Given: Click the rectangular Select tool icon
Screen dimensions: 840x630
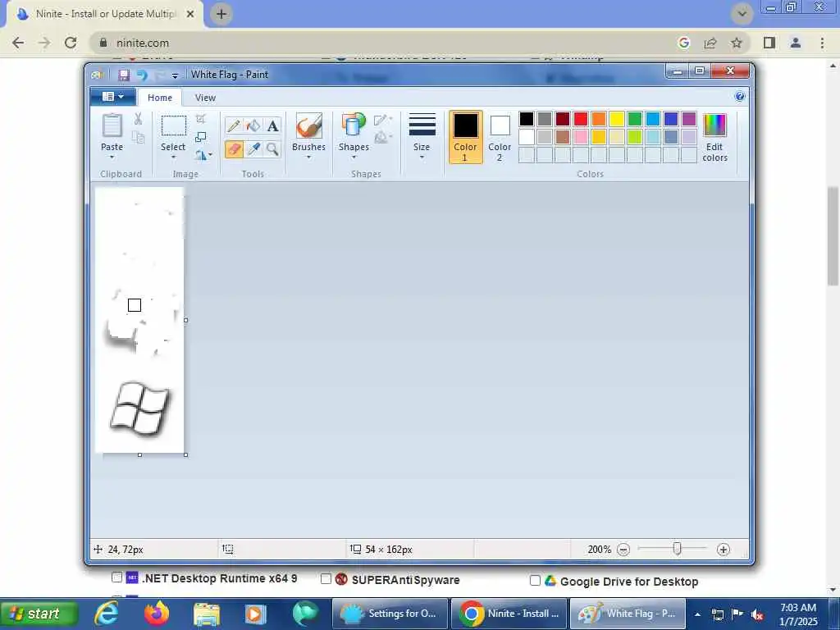Looking at the screenshot, I should pos(174,126).
